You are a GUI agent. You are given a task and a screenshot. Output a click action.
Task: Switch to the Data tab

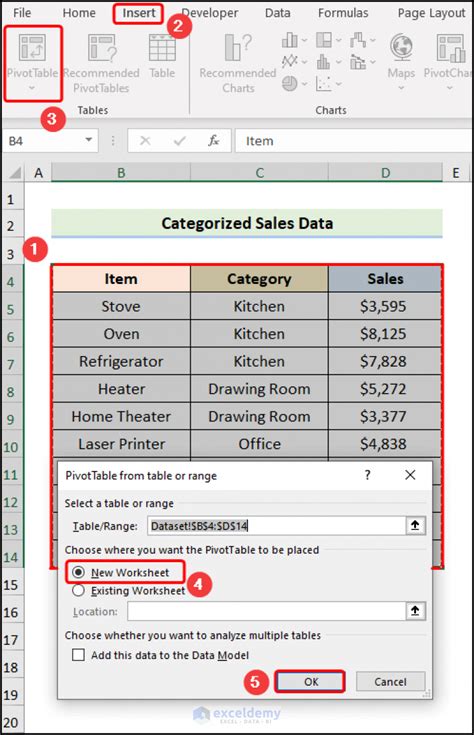(x=278, y=13)
